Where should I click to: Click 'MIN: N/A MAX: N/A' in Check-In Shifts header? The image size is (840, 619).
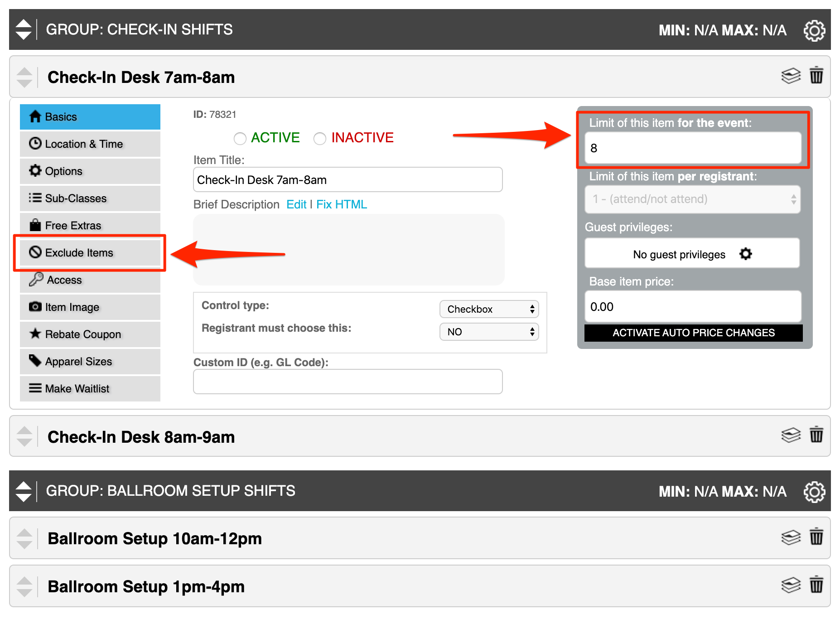(x=723, y=30)
